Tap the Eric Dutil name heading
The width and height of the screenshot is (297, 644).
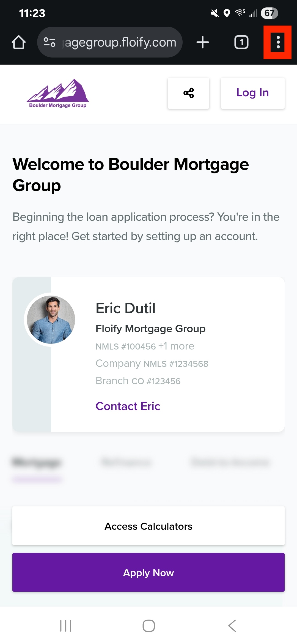click(126, 308)
